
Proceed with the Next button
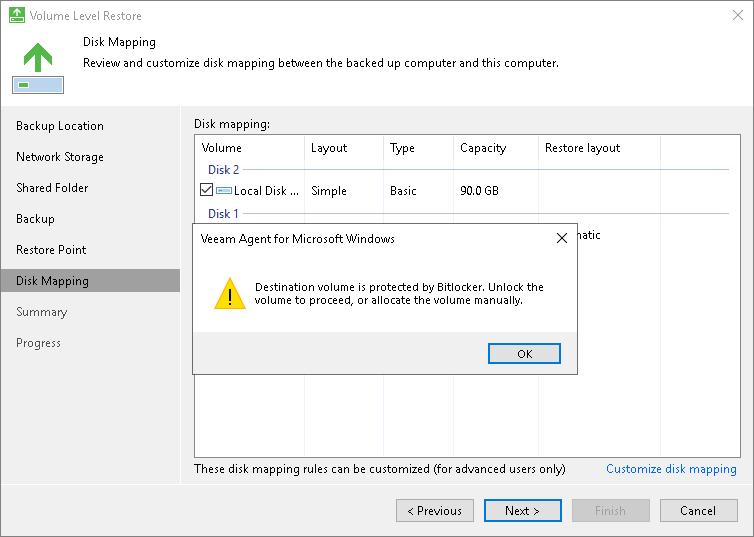click(523, 511)
